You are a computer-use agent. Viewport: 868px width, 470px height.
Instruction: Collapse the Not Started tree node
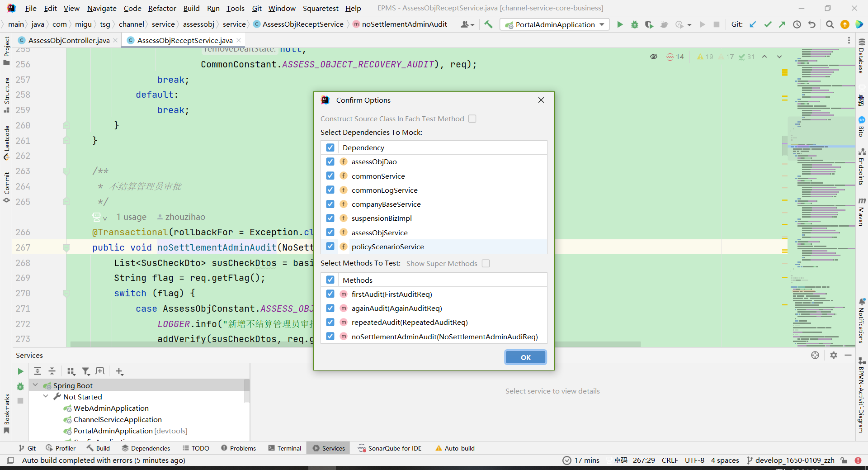click(46, 396)
